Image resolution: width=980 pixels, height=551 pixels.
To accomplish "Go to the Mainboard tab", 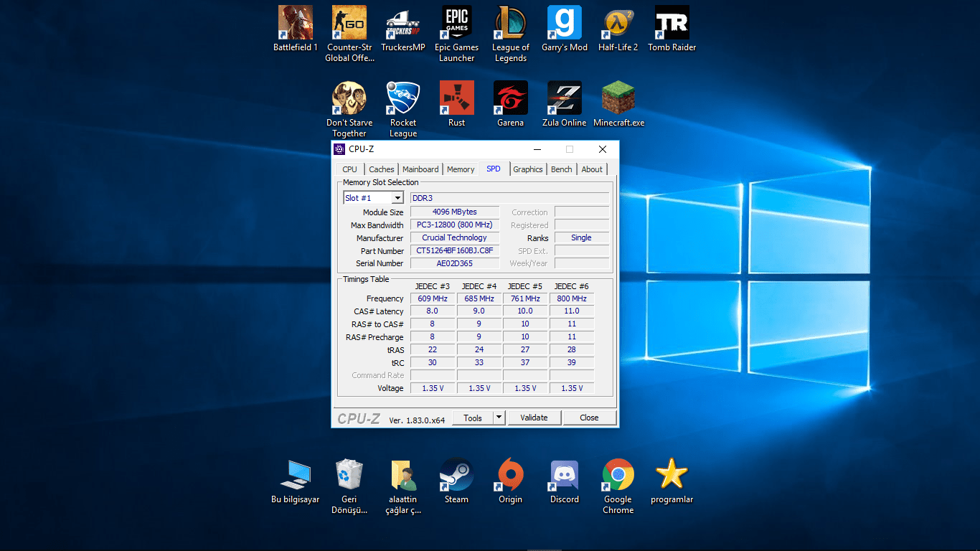I will pos(420,169).
